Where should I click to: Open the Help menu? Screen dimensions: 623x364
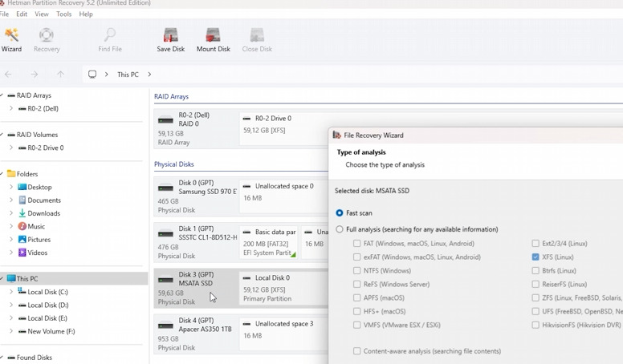tap(86, 14)
